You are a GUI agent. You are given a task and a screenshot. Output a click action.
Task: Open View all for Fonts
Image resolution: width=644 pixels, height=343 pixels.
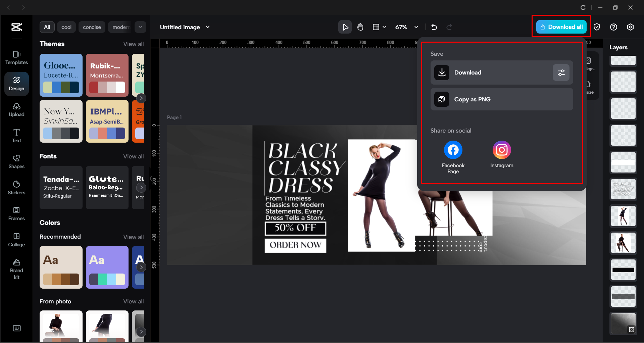[x=133, y=156]
